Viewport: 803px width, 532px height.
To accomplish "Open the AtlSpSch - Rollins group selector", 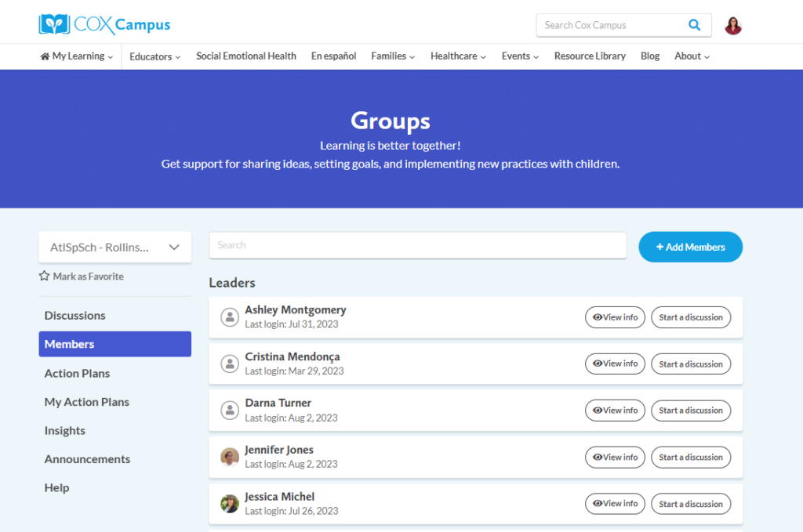I will pos(114,247).
